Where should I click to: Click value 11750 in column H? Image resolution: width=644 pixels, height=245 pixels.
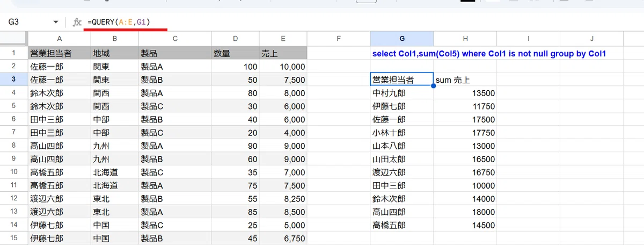click(465, 106)
